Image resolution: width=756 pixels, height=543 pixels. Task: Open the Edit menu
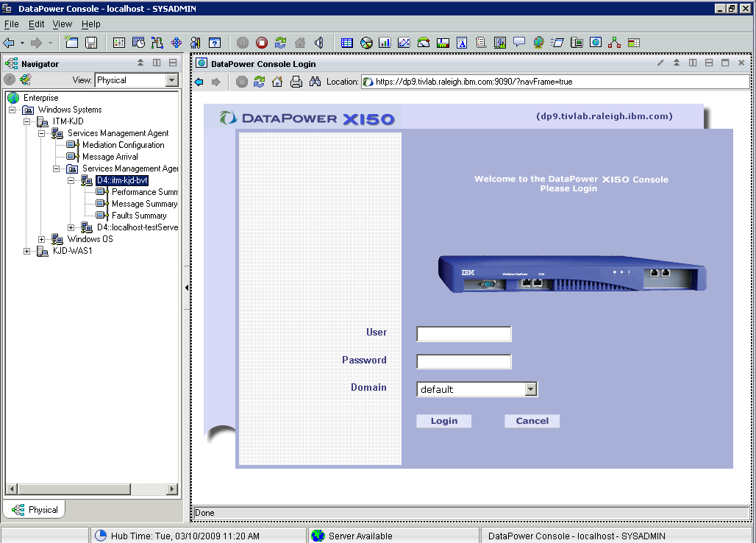[37, 24]
